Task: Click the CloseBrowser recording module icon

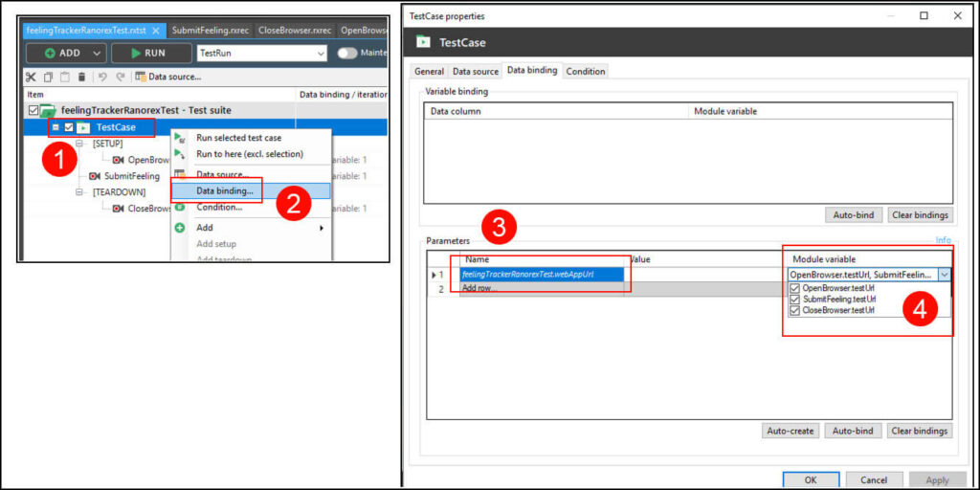Action: [118, 209]
